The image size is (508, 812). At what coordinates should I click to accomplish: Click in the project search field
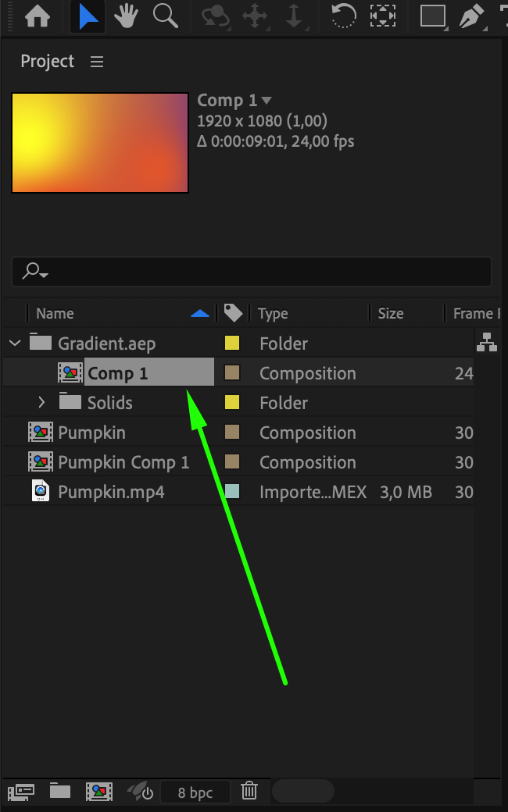(258, 271)
